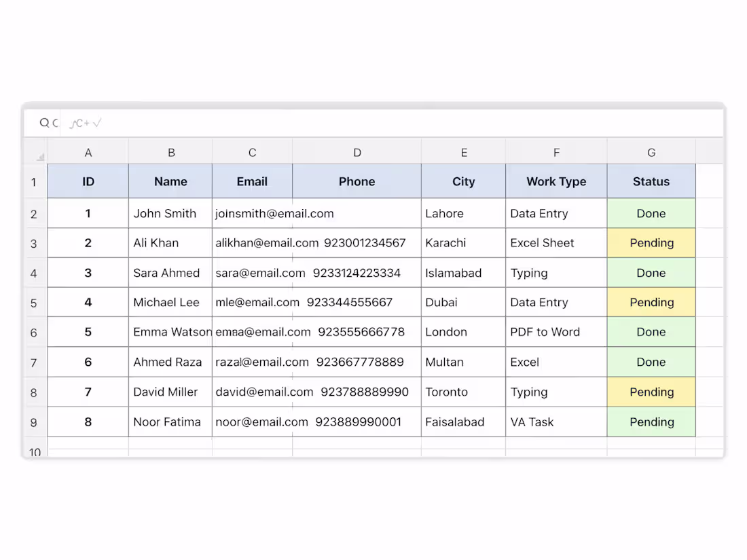Select phone number 923667778889
The width and height of the screenshot is (747, 560).
(360, 362)
